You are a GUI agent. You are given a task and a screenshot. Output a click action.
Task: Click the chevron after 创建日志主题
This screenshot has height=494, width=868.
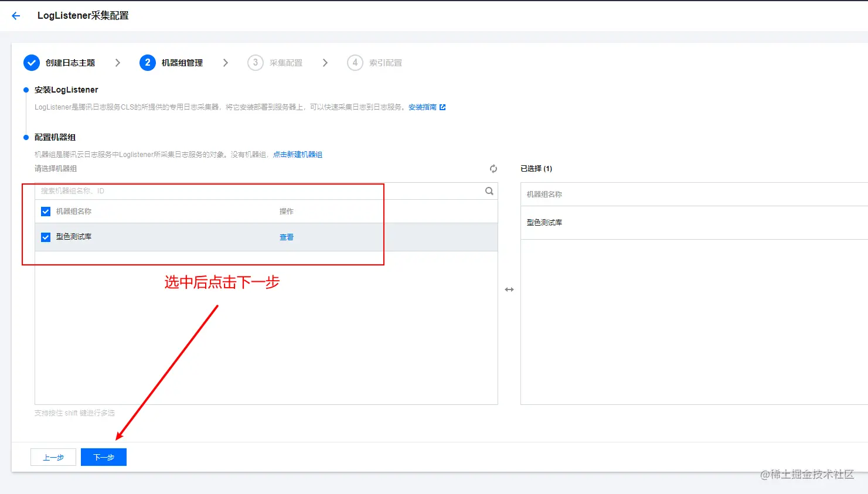118,63
